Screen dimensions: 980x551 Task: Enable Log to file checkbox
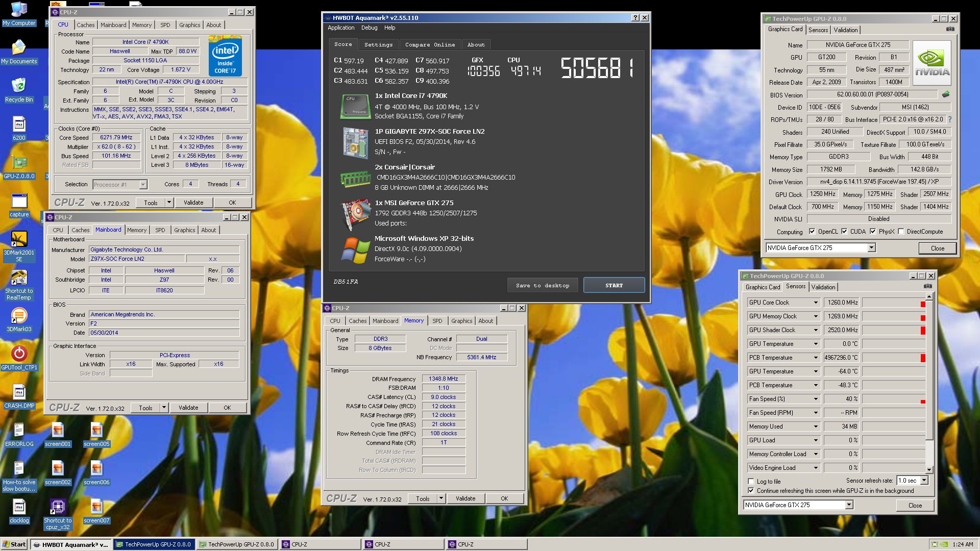point(751,481)
